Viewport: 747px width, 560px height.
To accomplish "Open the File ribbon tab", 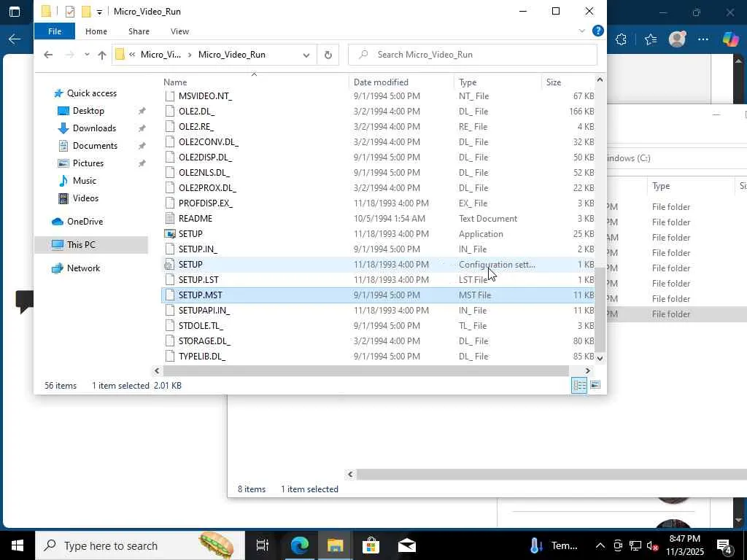I will [x=54, y=31].
